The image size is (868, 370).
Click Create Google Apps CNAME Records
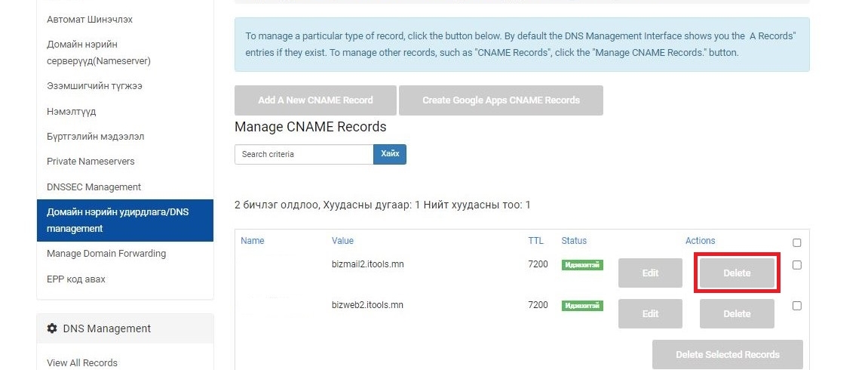[501, 100]
